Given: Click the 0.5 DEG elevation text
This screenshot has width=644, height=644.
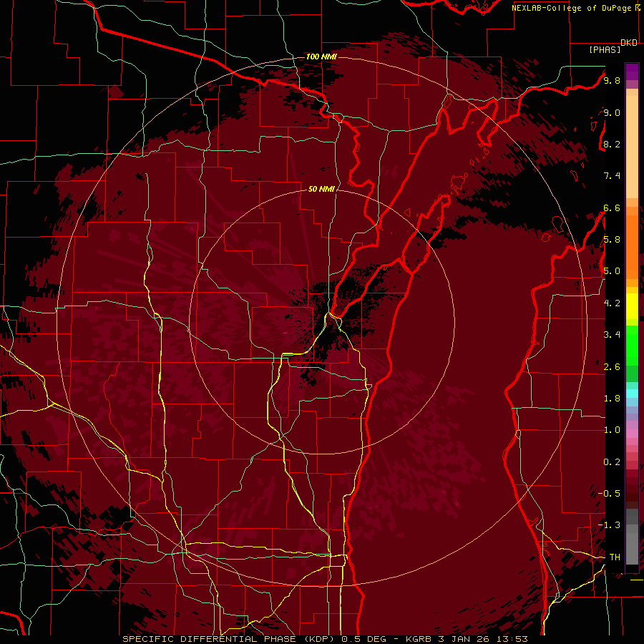Looking at the screenshot, I should (365, 639).
